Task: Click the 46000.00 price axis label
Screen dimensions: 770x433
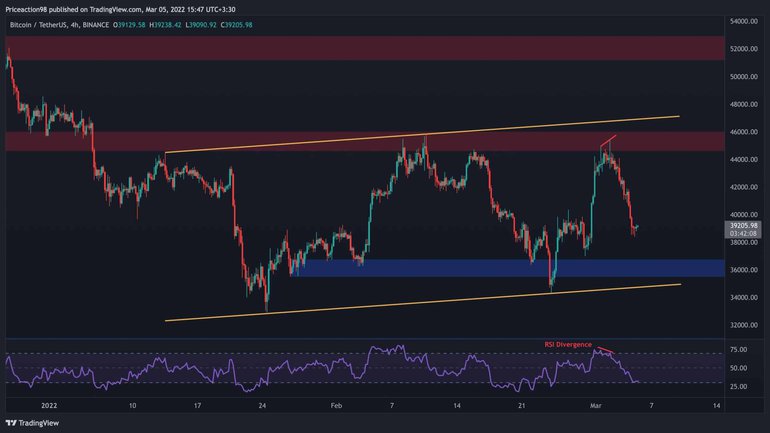Action: click(x=743, y=132)
